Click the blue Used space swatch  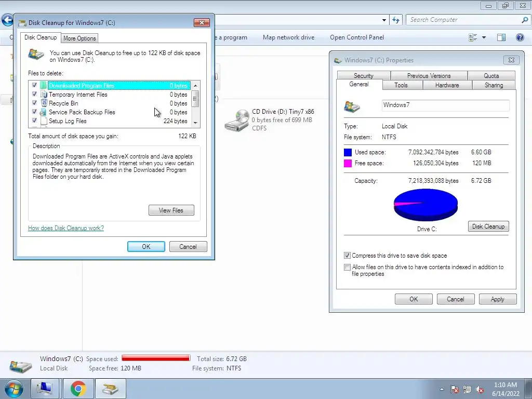tap(348, 152)
